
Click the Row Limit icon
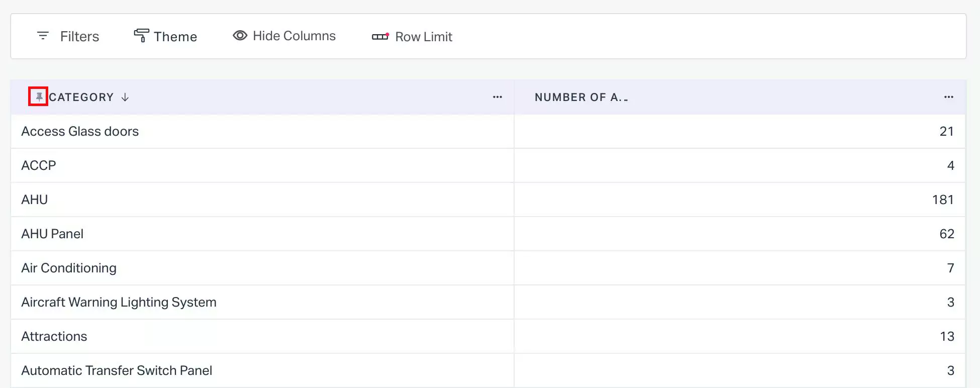pos(380,36)
